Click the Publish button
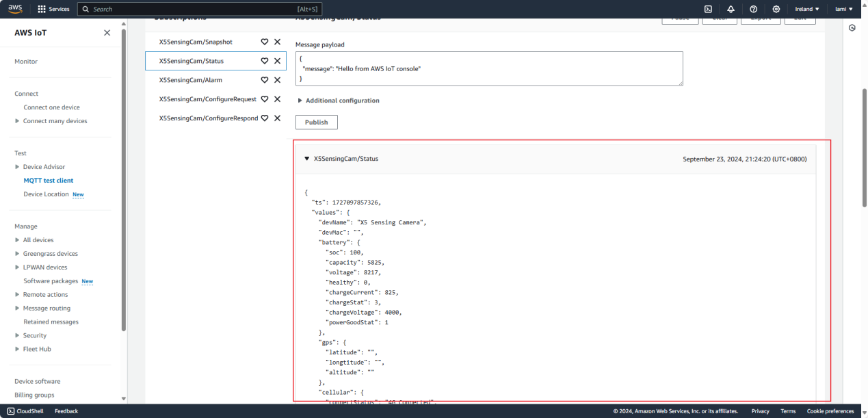The height and width of the screenshot is (418, 868). [x=316, y=122]
